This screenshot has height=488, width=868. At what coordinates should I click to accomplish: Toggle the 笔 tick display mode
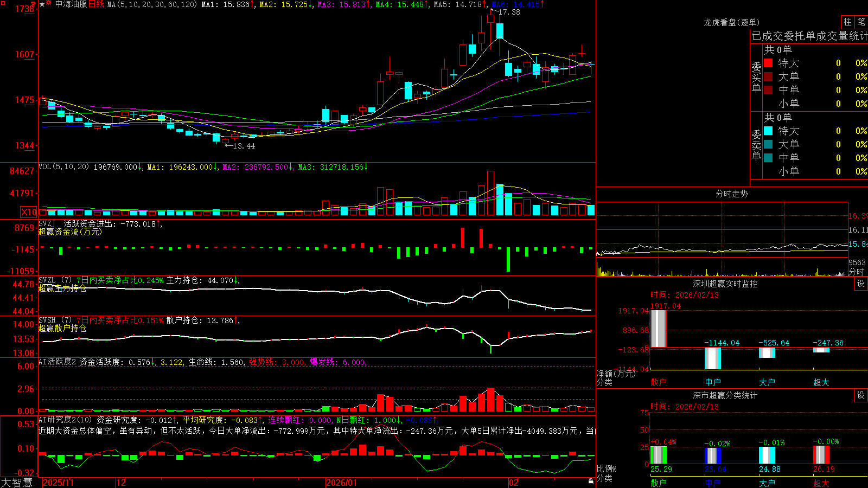(861, 22)
